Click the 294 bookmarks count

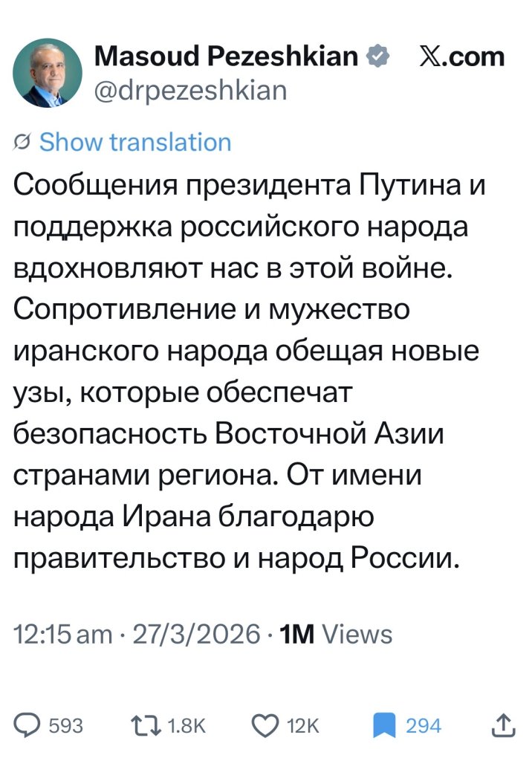pos(424,725)
